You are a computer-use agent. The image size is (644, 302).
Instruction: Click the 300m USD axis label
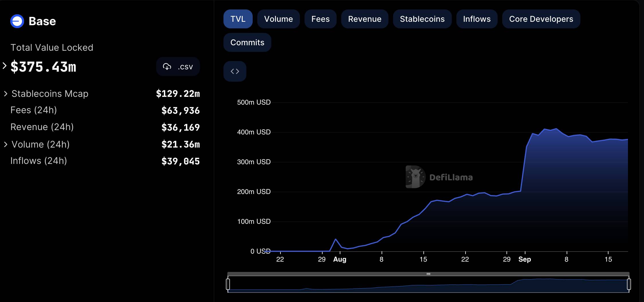tap(254, 162)
